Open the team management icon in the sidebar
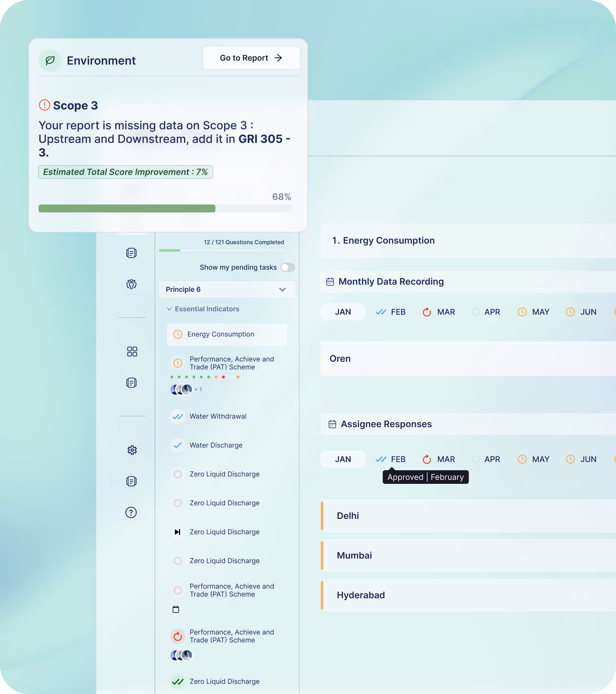616x694 pixels. (x=132, y=284)
